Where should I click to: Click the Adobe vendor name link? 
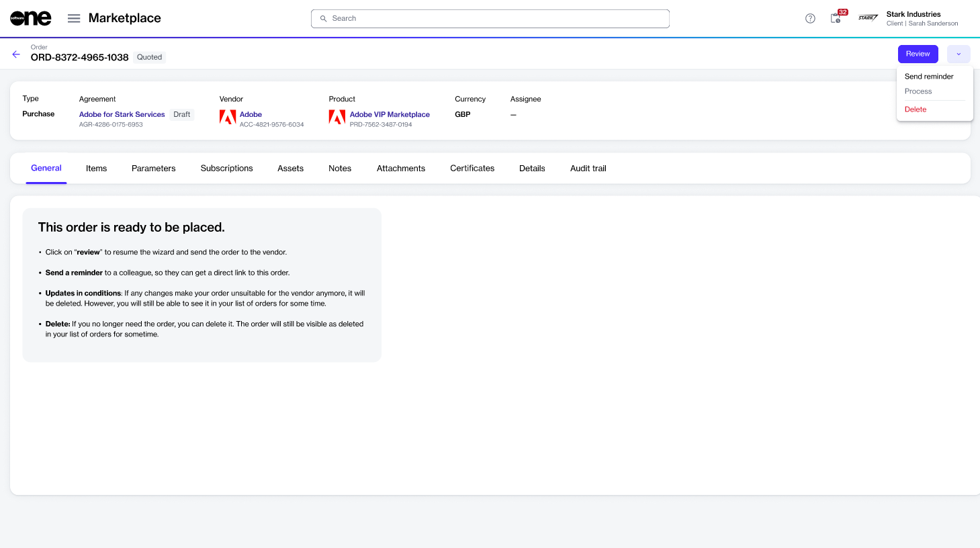coord(251,114)
